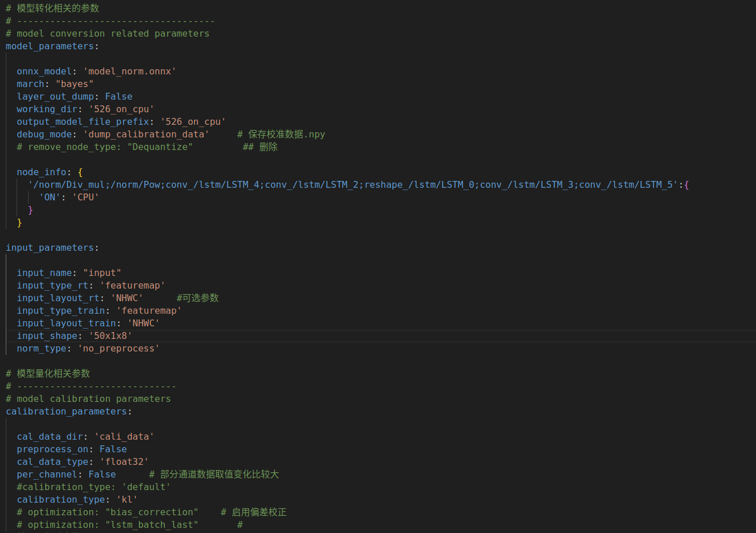Click the 'cali_data' value of cal_data_dir
This screenshot has width=756, height=533.
[x=124, y=437]
